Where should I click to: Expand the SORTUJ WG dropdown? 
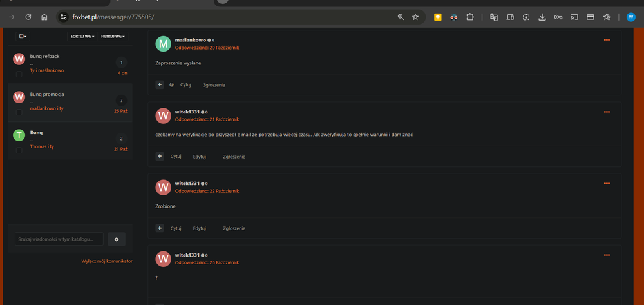(x=82, y=37)
